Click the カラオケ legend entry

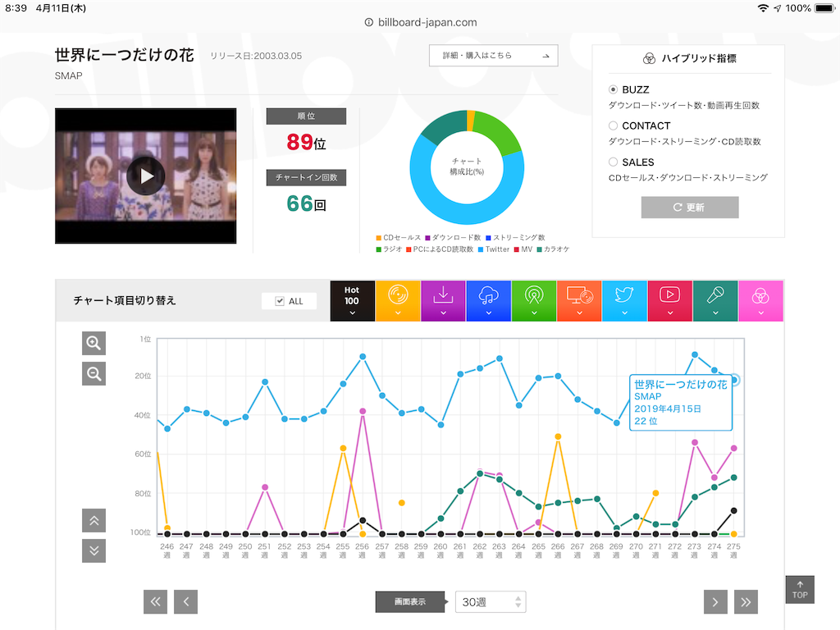pos(554,249)
